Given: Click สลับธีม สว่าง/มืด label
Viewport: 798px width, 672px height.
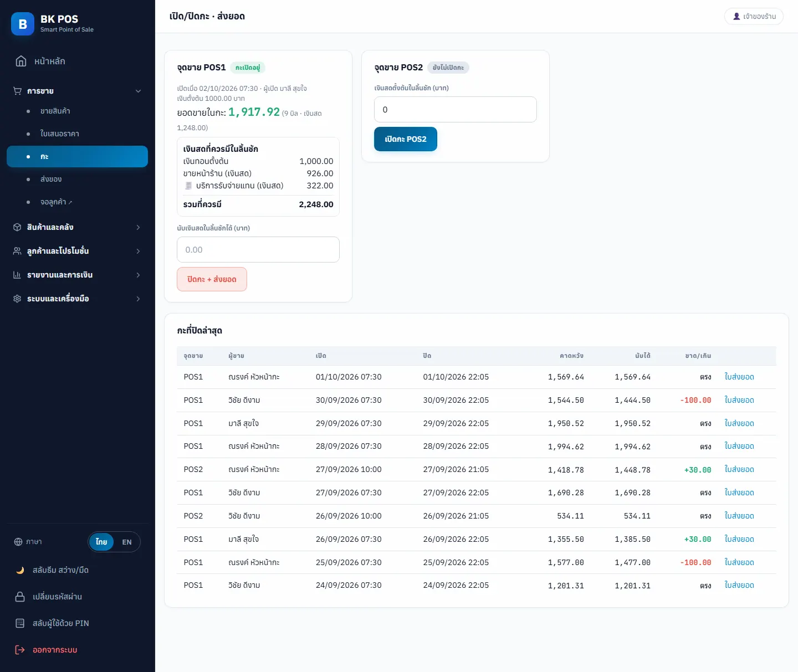Looking at the screenshot, I should [x=60, y=570].
